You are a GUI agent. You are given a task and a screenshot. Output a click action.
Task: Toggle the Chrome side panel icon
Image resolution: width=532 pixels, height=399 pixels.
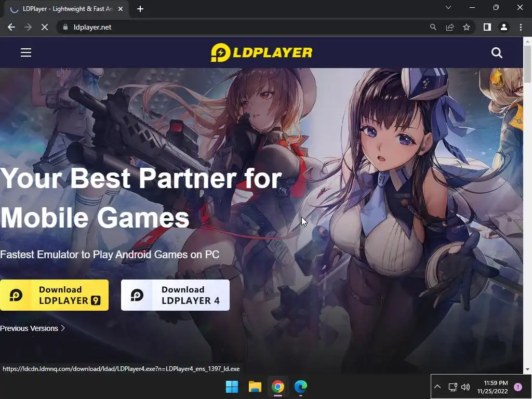pyautogui.click(x=487, y=27)
